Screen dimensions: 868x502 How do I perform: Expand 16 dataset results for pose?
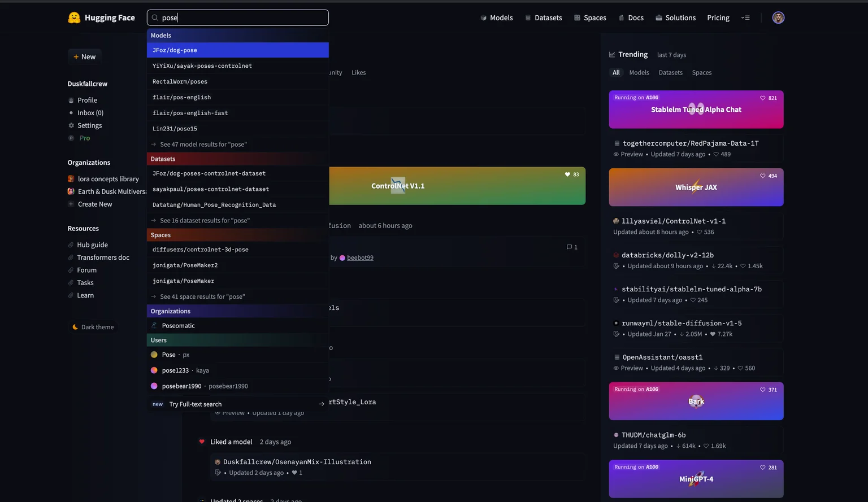[238, 220]
